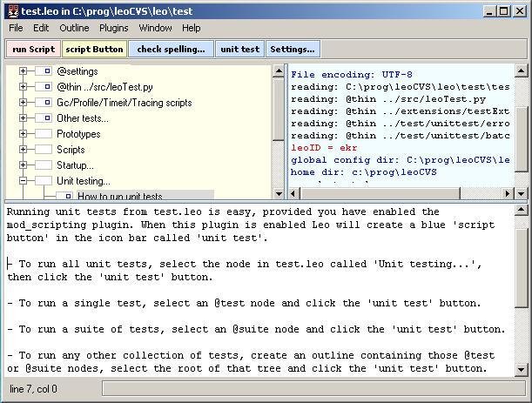Click the Leo app icon in title bar

[13, 11]
